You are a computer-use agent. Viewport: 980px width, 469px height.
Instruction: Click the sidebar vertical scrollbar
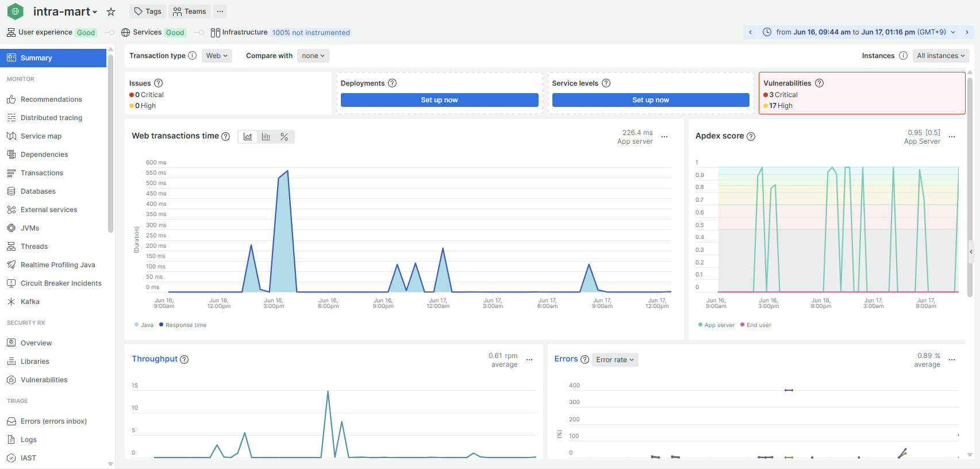click(110, 144)
